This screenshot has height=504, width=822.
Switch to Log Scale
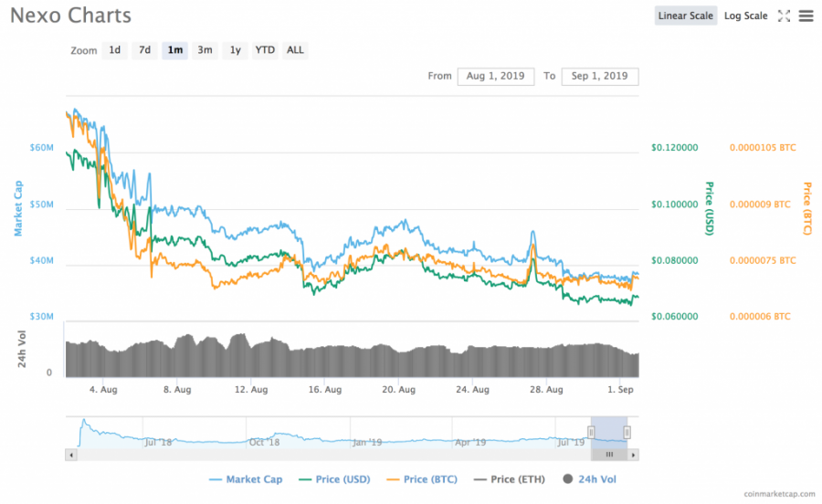click(x=745, y=16)
